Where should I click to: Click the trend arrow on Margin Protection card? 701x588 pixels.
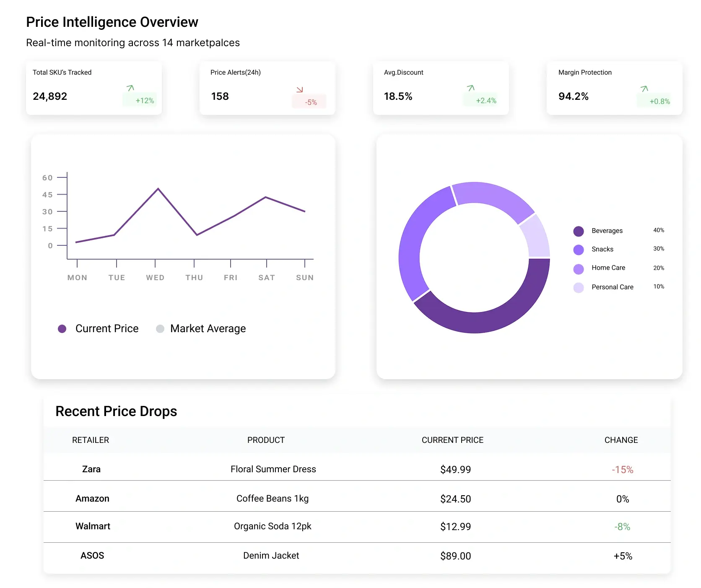click(644, 88)
